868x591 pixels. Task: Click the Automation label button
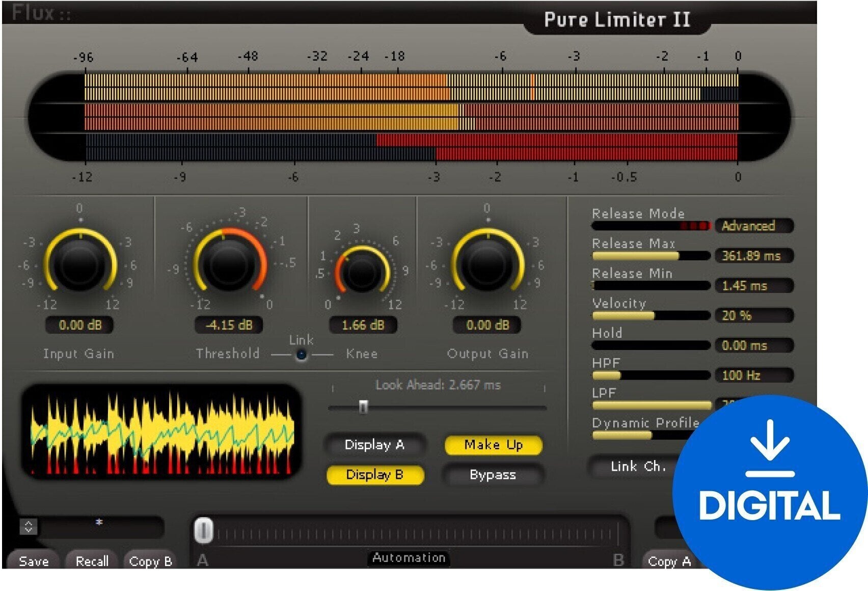(409, 558)
